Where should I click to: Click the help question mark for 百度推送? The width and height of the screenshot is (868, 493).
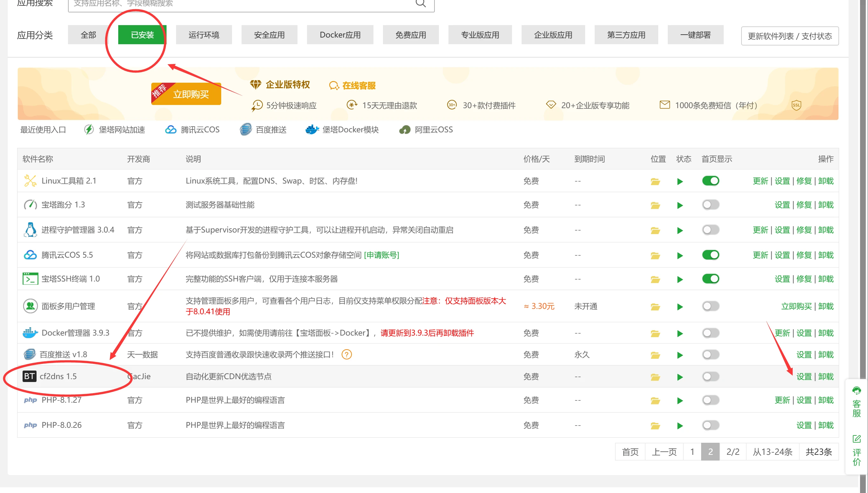tap(347, 355)
